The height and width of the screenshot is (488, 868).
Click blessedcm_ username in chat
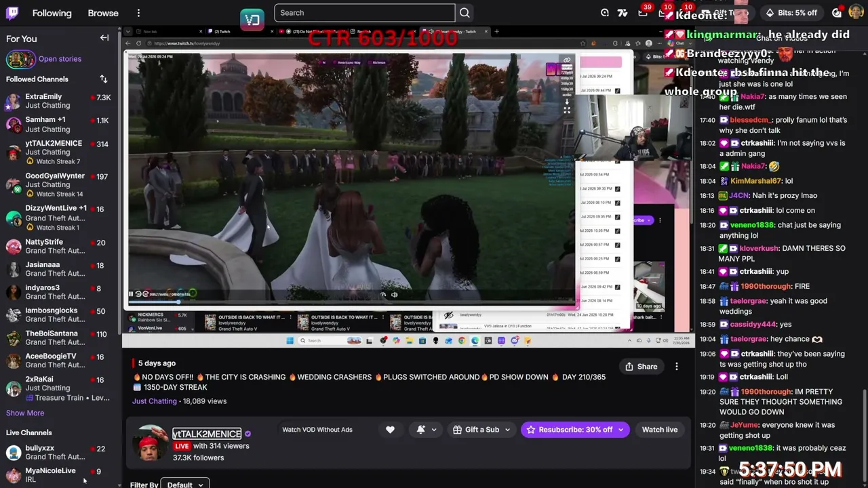point(751,120)
